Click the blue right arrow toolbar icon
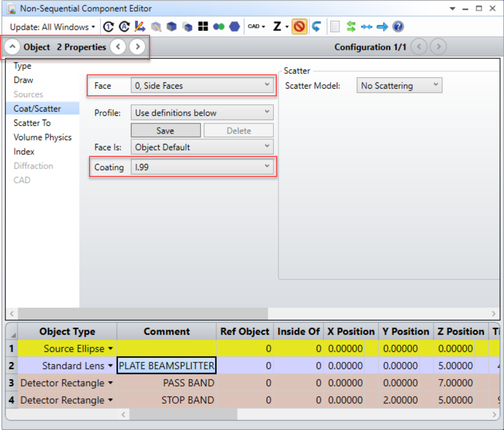Viewport: 504px width, 430px height. [382, 27]
